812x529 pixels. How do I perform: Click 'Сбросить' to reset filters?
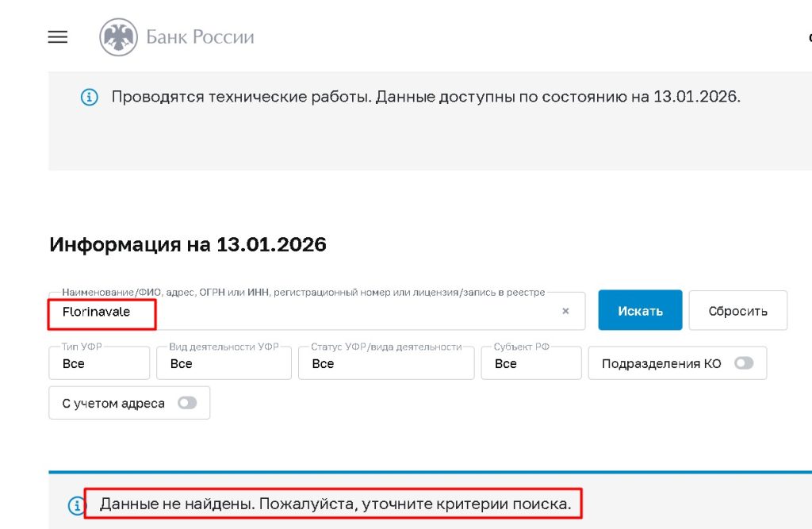click(x=738, y=311)
